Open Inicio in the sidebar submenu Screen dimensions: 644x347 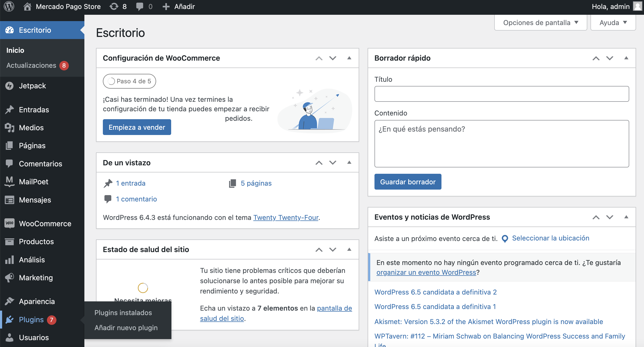[x=15, y=50]
